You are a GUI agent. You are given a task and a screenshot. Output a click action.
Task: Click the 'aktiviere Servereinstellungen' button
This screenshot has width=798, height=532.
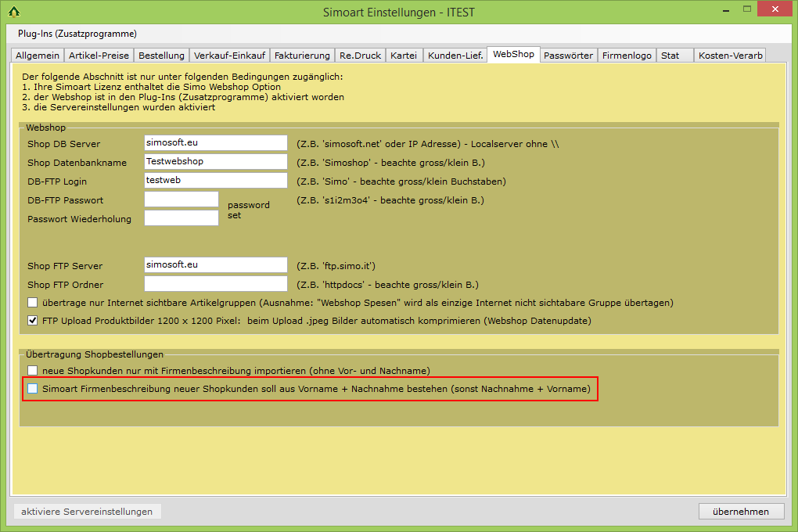point(87,512)
